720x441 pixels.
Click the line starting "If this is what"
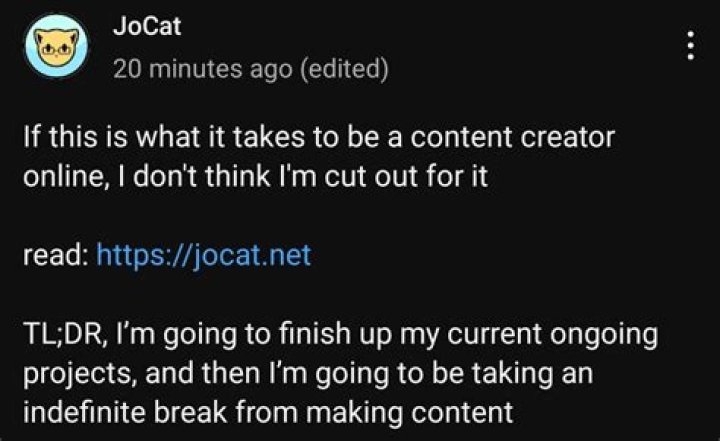(318, 138)
